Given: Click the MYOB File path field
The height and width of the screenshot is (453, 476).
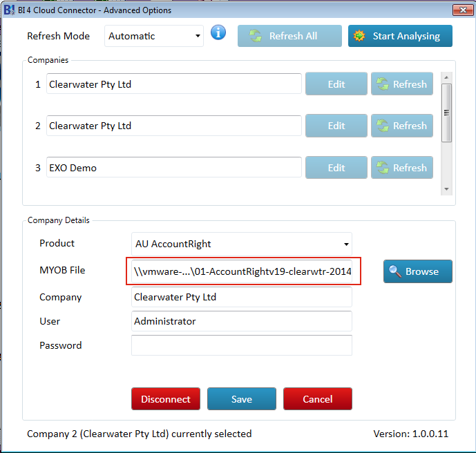Looking at the screenshot, I should 242,271.
